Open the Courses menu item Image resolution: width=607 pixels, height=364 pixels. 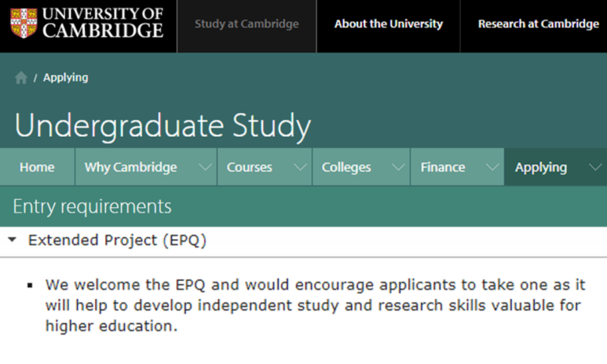[x=249, y=167]
